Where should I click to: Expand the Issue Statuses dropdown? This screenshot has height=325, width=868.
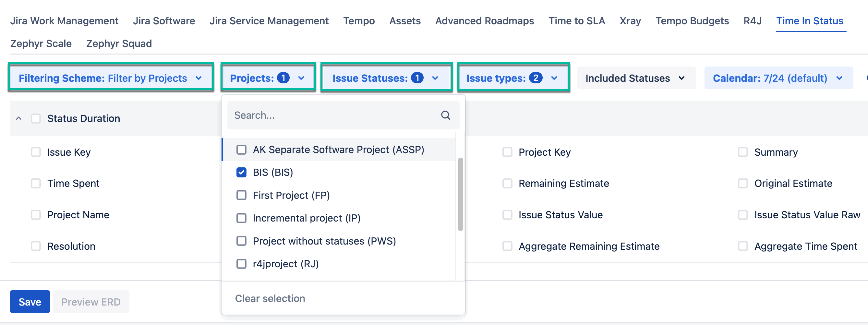(x=386, y=78)
